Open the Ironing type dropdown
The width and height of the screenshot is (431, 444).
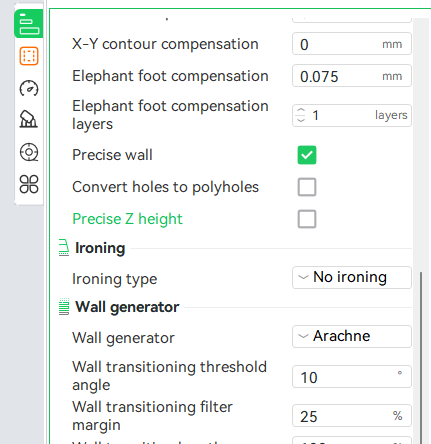pyautogui.click(x=352, y=277)
